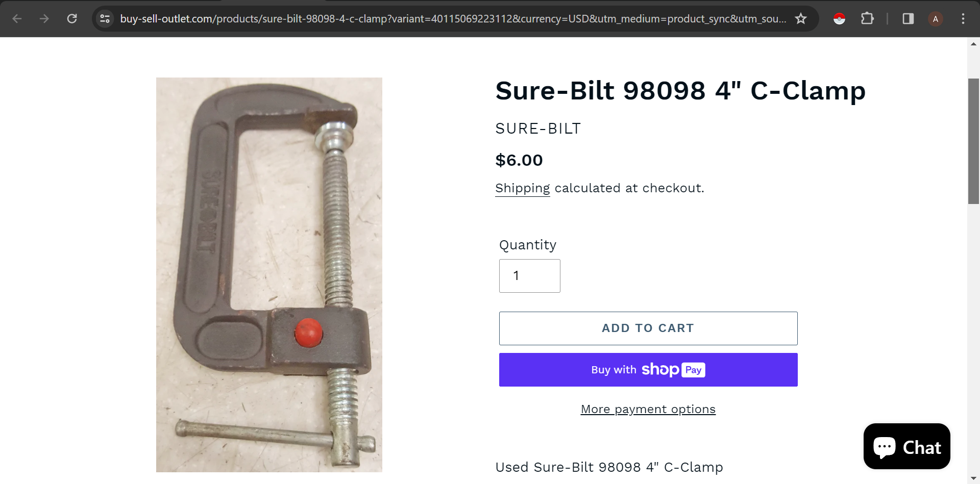
Task: Click the browser forward arrow
Action: [44, 19]
